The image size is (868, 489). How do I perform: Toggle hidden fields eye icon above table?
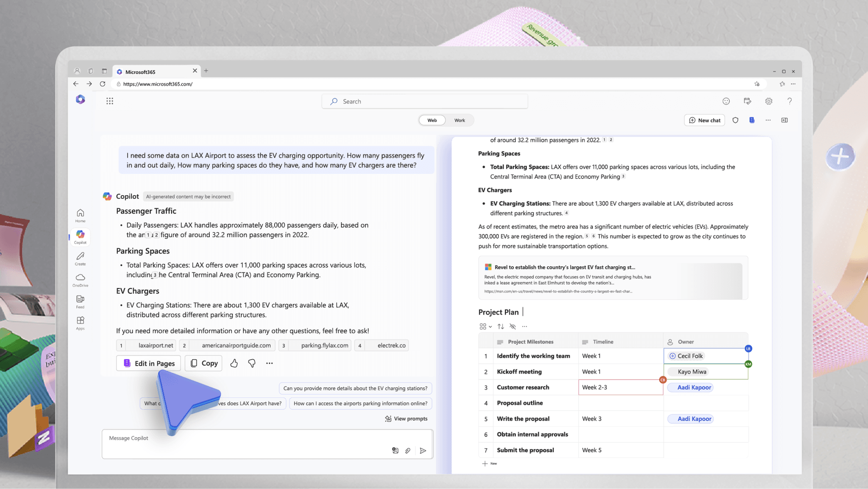[x=513, y=326]
